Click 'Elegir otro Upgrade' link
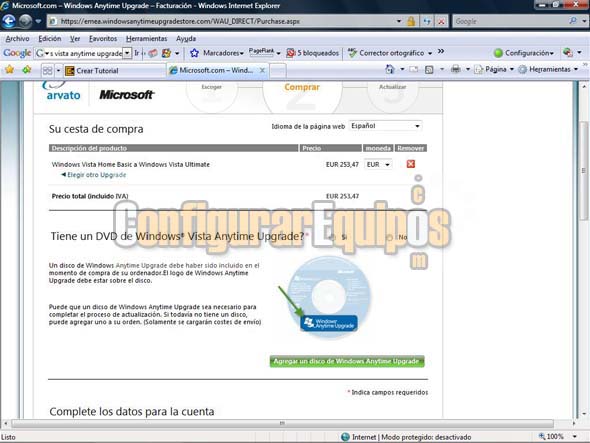Viewport: 590px width, 443px height. pos(96,175)
